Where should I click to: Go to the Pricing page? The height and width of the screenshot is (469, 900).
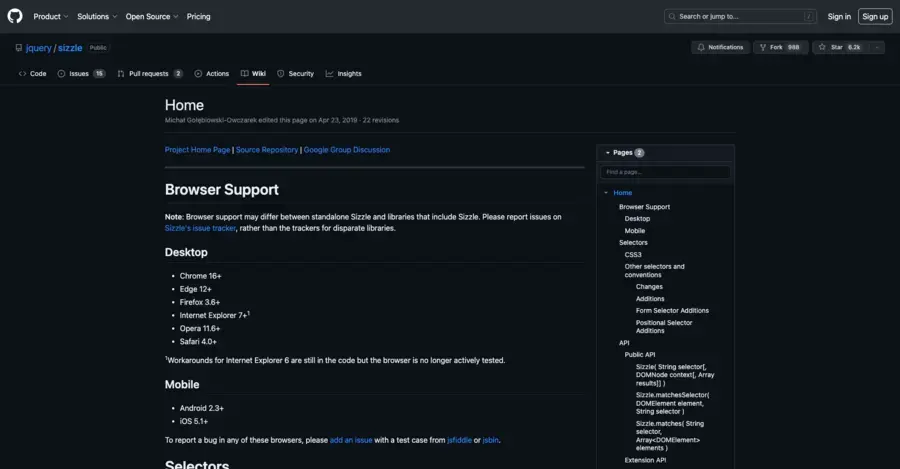pos(199,17)
